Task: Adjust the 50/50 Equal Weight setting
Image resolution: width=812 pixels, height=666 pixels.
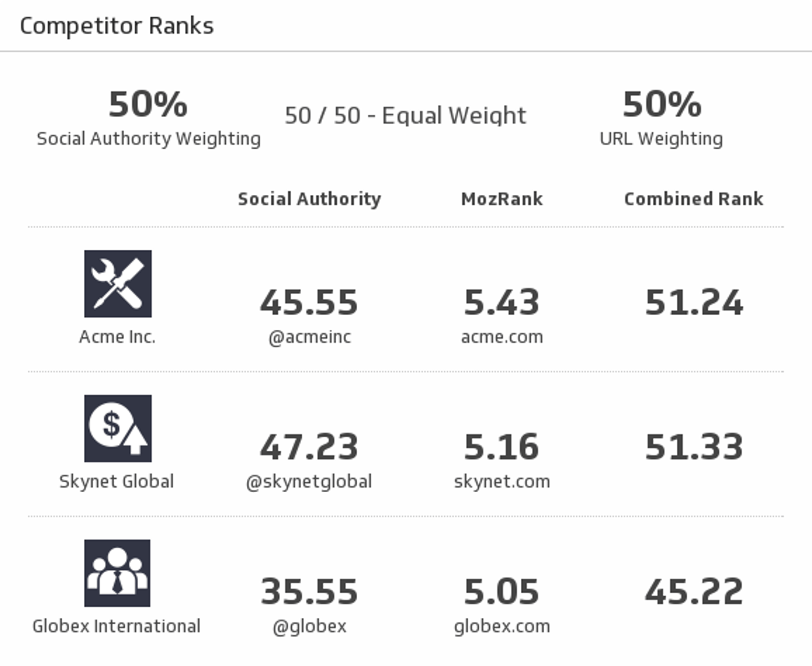Action: click(405, 115)
